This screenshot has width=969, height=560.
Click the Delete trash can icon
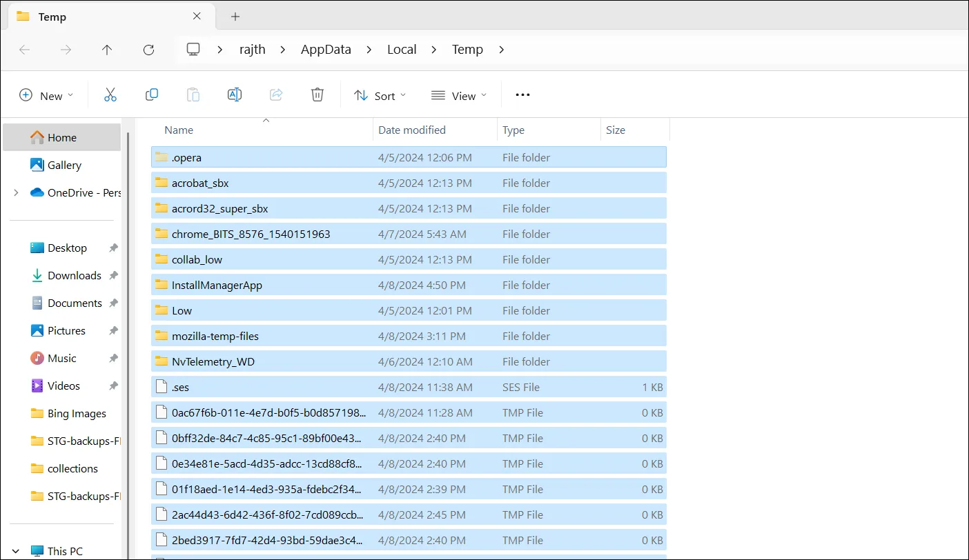tap(317, 95)
